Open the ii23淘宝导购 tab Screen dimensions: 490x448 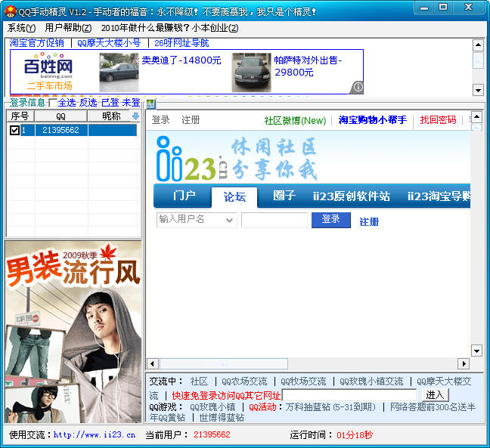(x=439, y=196)
